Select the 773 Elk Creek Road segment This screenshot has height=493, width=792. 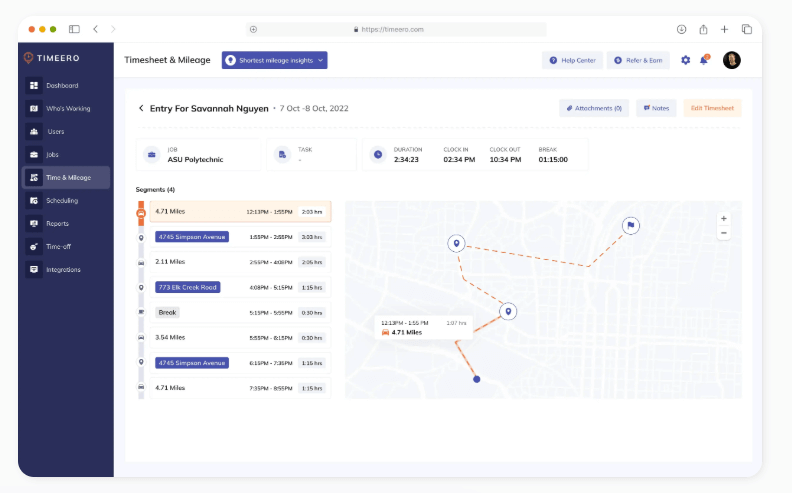[x=188, y=287]
